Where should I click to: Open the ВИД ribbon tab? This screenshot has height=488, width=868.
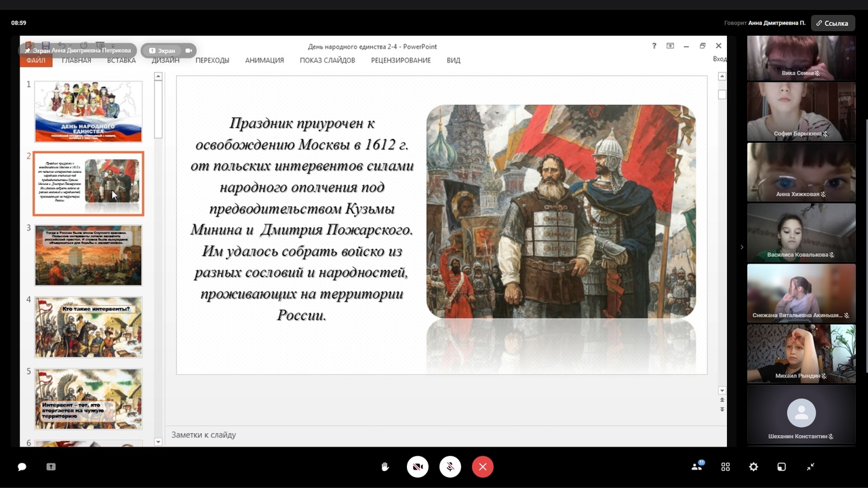click(x=454, y=60)
